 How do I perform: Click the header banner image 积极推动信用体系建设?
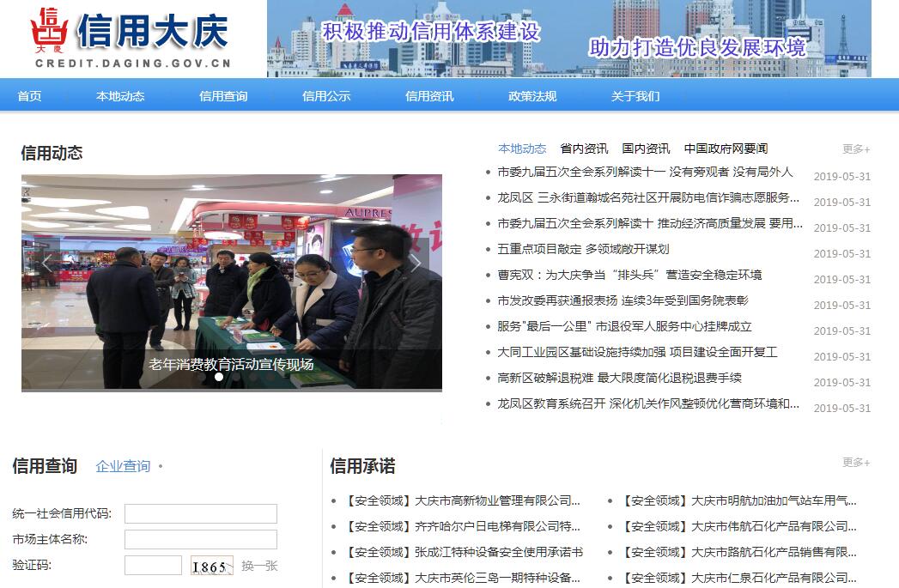point(568,39)
